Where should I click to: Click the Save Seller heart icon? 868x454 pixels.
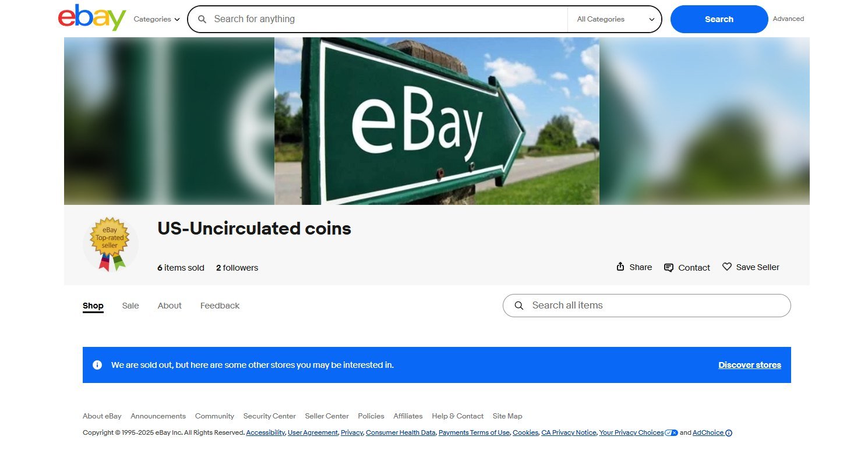[x=727, y=267]
